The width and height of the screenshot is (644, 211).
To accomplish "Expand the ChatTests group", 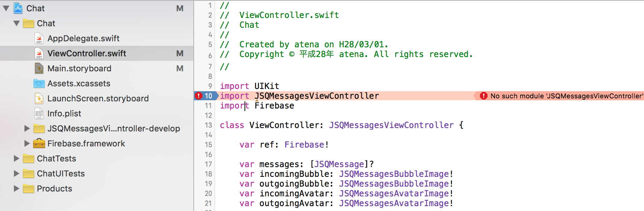I will (x=17, y=158).
